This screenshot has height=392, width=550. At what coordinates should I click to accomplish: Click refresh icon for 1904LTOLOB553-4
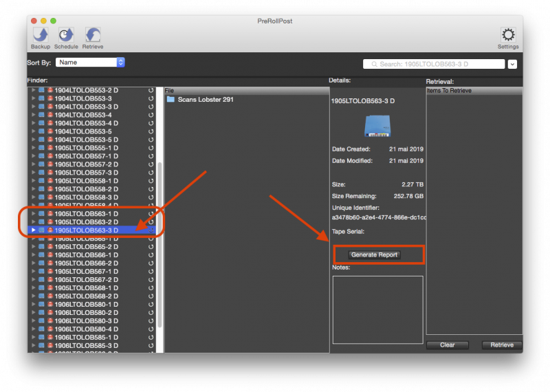coord(151,115)
